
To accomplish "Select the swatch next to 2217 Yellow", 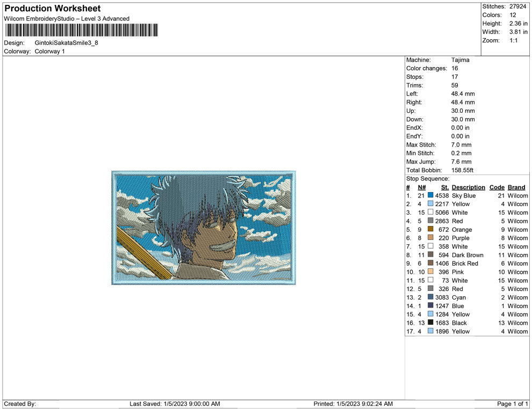I will coord(430,203).
